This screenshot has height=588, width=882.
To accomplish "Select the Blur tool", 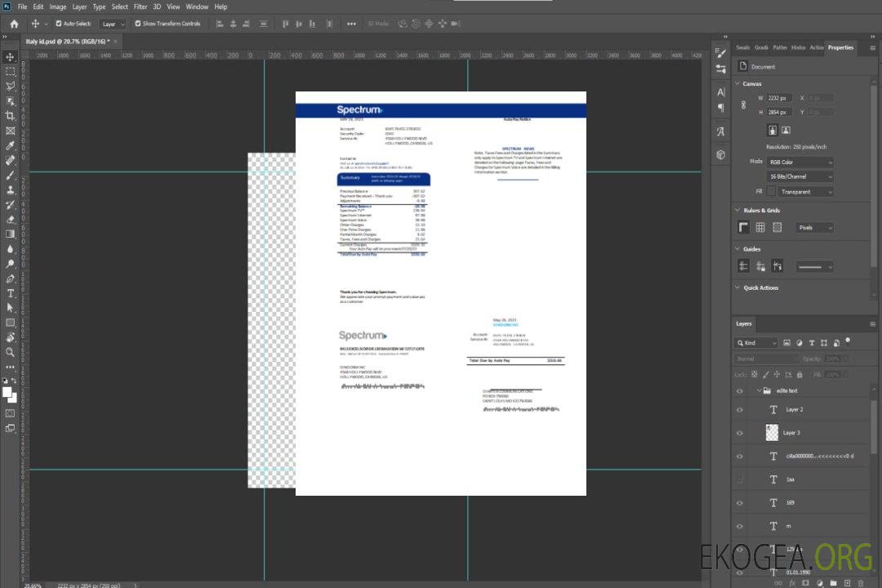I will click(x=10, y=249).
